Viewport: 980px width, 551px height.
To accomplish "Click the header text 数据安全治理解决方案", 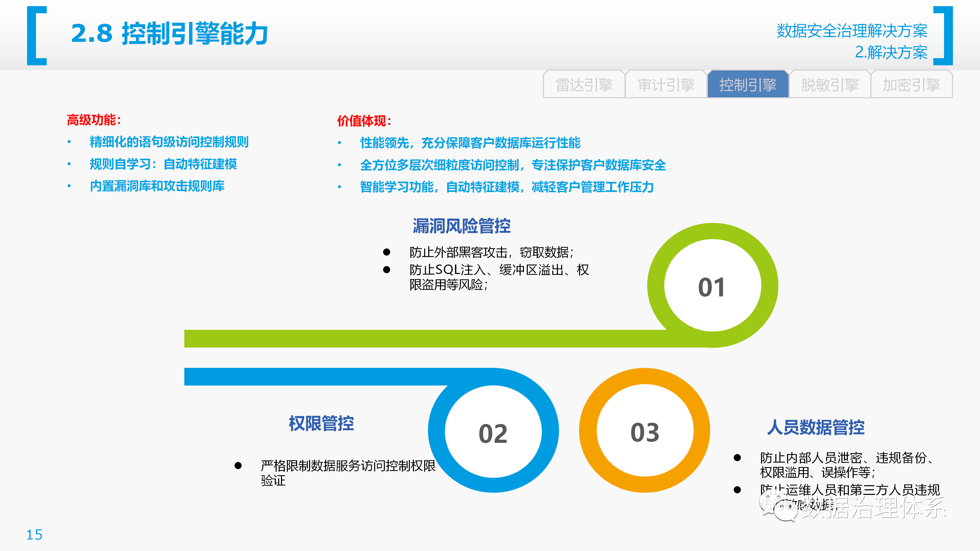I will [852, 30].
